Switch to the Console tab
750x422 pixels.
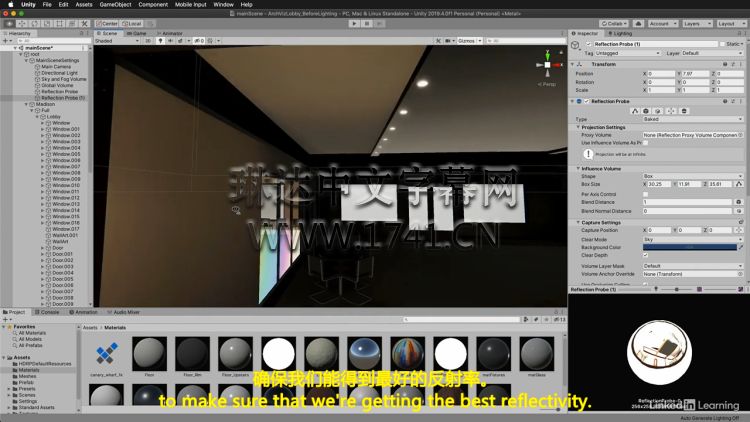pos(47,312)
